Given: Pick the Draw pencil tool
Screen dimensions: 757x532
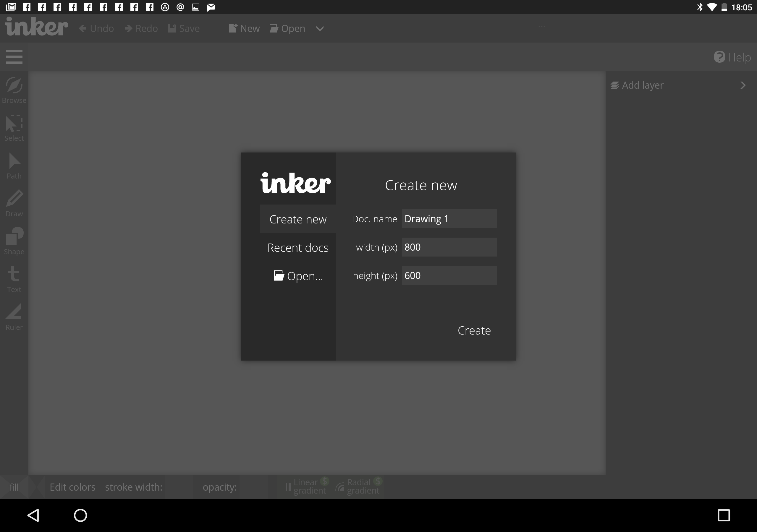Looking at the screenshot, I should point(14,203).
